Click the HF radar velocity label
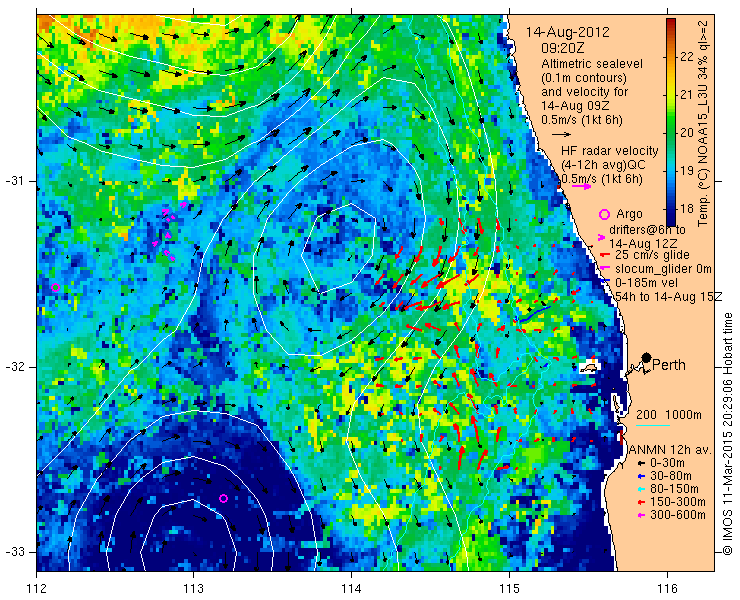The width and height of the screenshot is (740, 600). tap(610, 151)
